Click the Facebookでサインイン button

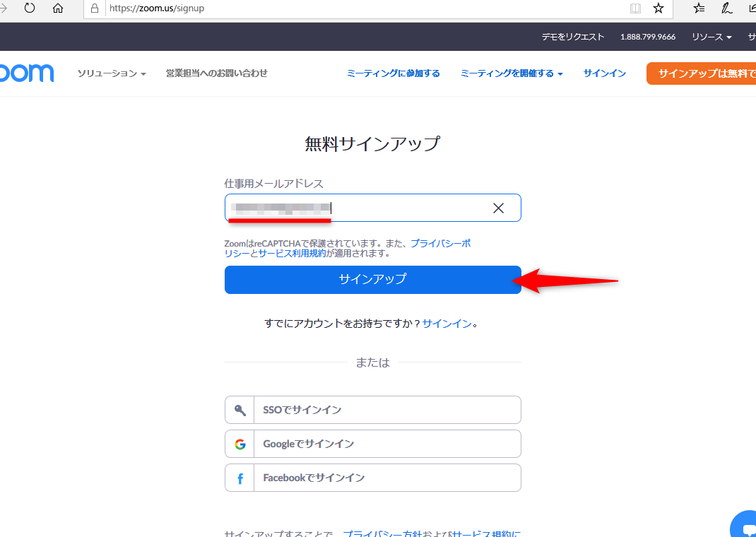pos(372,478)
